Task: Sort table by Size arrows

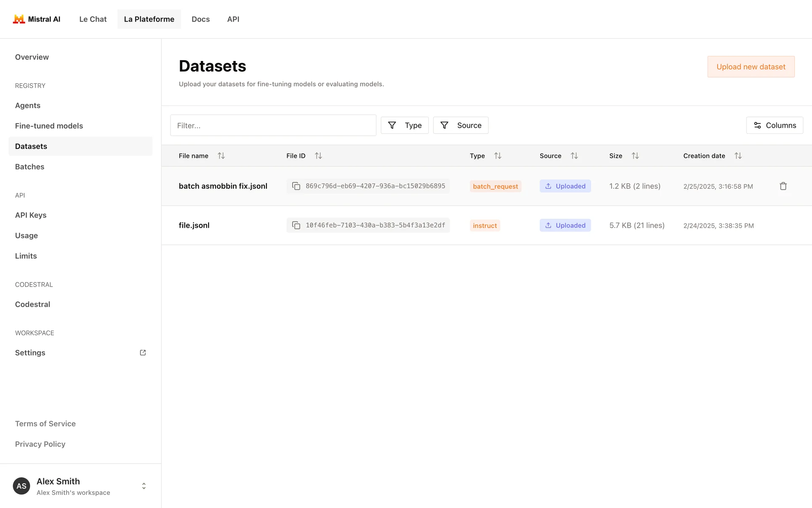Action: 635,156
